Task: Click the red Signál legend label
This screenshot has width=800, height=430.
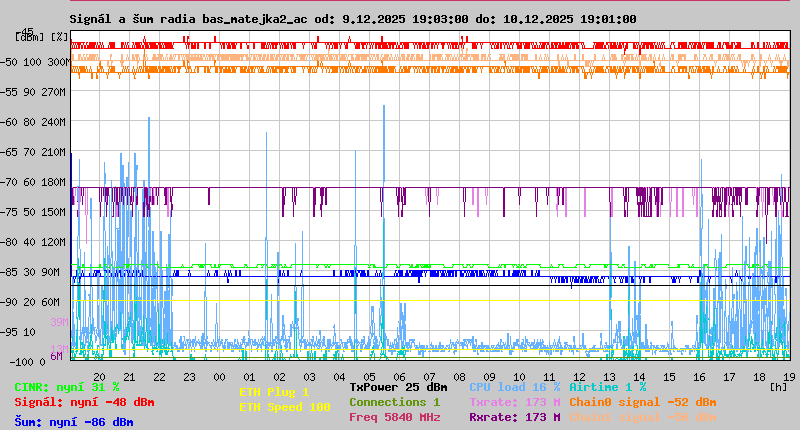Action: (84, 402)
